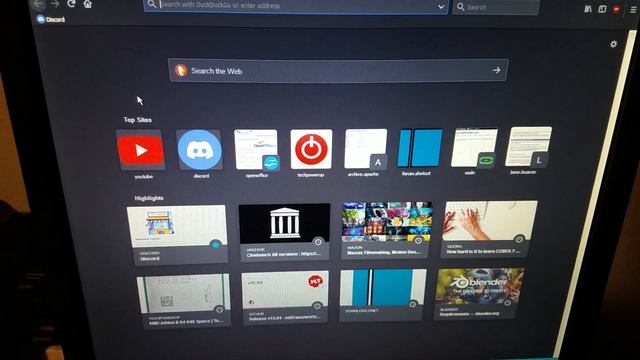This screenshot has width=640, height=360.
Task: Open the TechPowerUp AMD Athlon highlight card
Action: pyautogui.click(x=184, y=300)
